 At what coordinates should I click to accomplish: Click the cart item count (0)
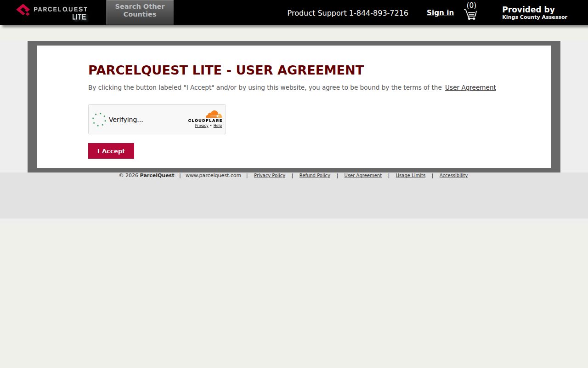click(471, 5)
